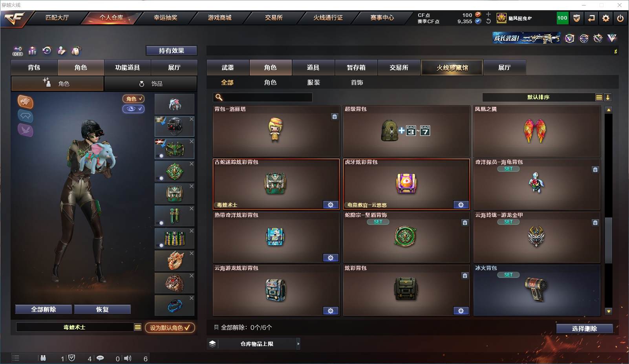This screenshot has width=629, height=364.
Task: Toggle the 角色 checkbox above character preview
Action: [133, 99]
